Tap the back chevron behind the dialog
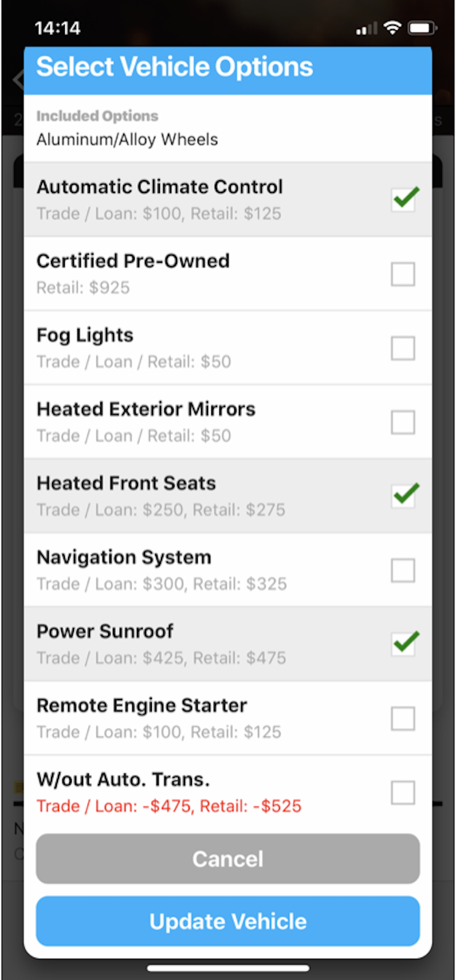 tap(17, 80)
